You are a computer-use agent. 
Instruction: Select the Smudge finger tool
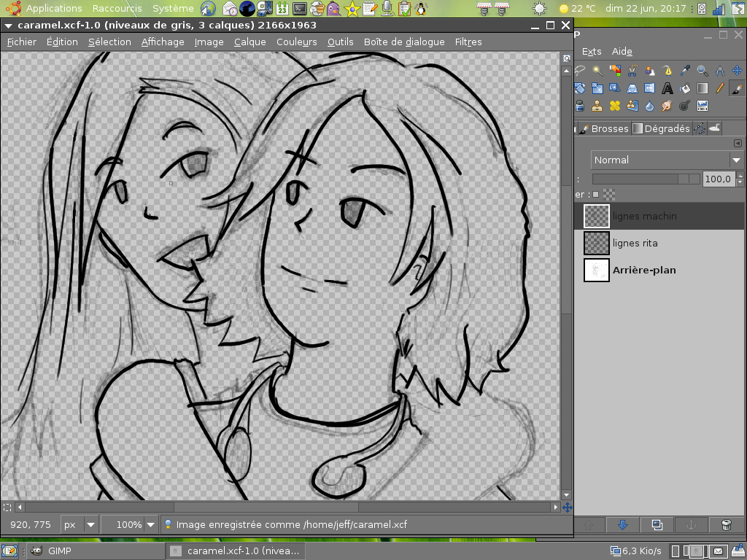point(667,106)
